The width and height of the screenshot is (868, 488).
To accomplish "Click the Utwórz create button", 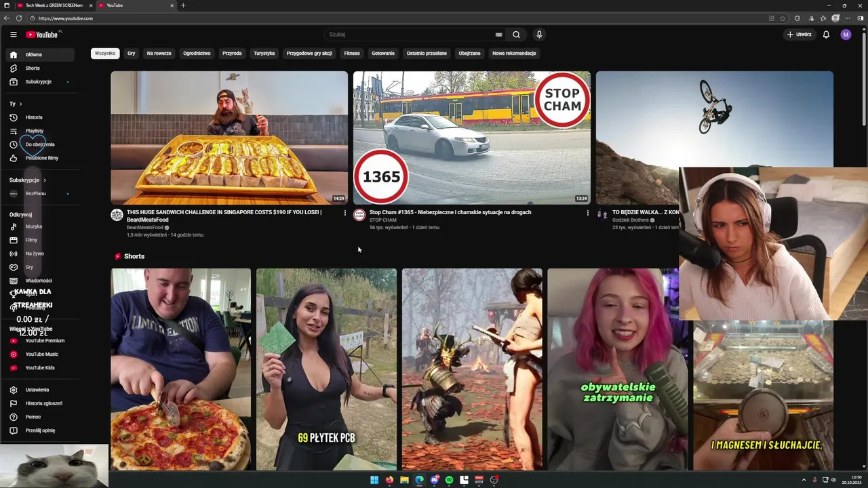I will pos(799,35).
